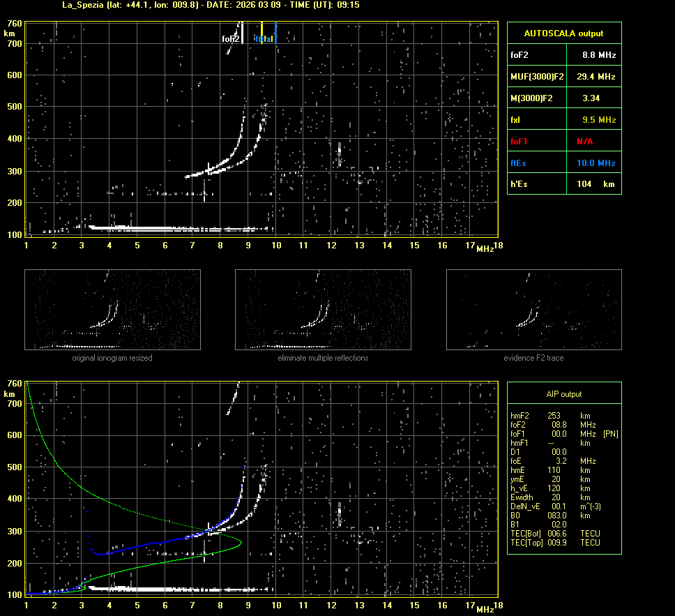
Task: Select the [PN] label in AIP output
Action: pyautogui.click(x=610, y=434)
